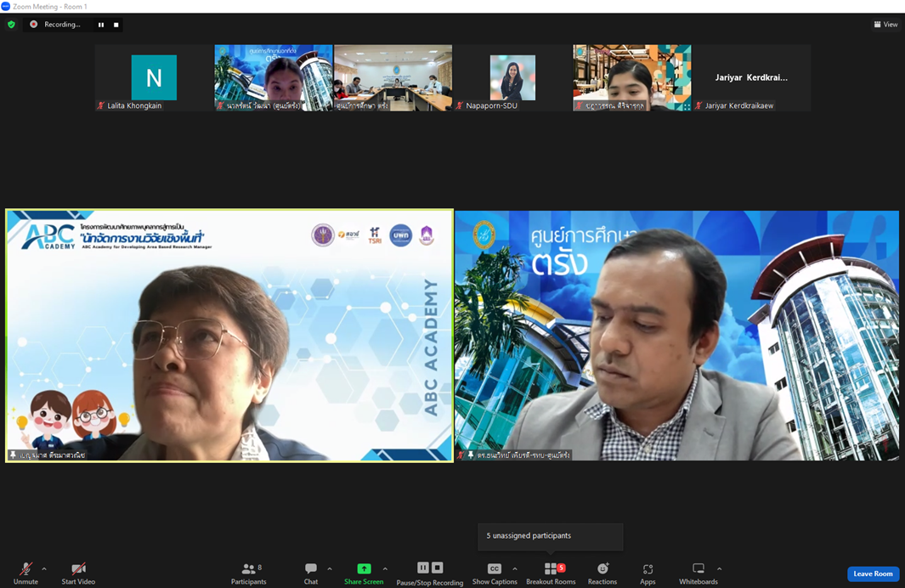Expand audio options arrow beside Unmute
The height and width of the screenshot is (588, 905).
[44, 569]
